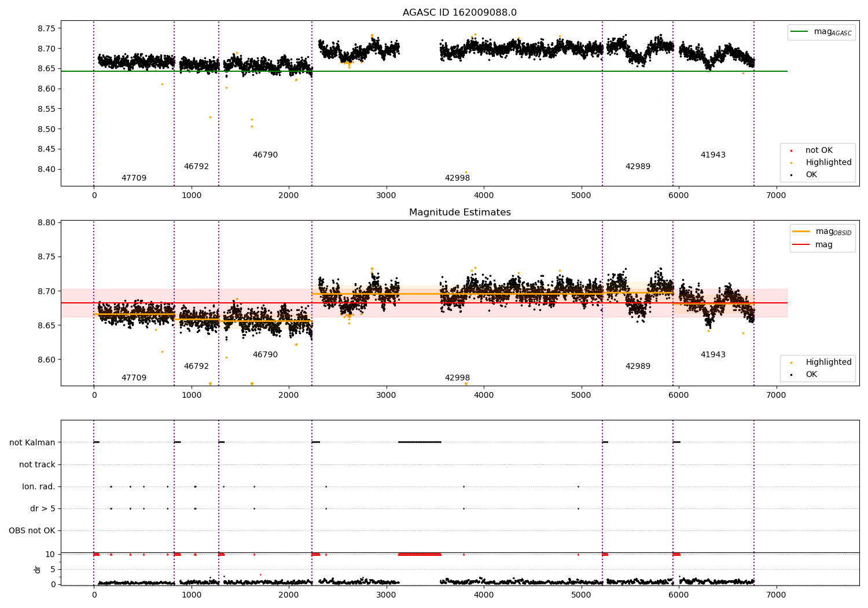The image size is (868, 608).
Task: Click the 8.40 y-tick of the top plot
Action: pyautogui.click(x=46, y=169)
